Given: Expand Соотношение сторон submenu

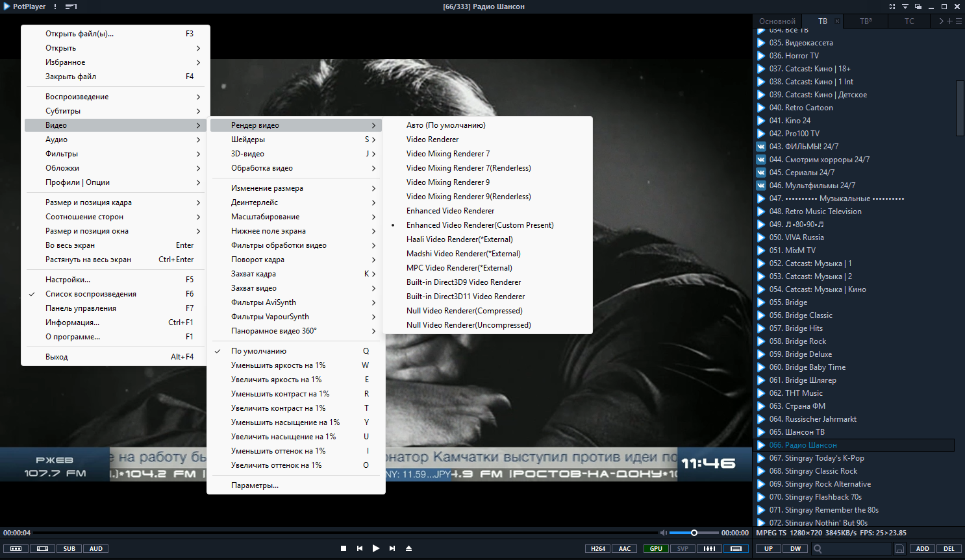Looking at the screenshot, I should tap(116, 217).
